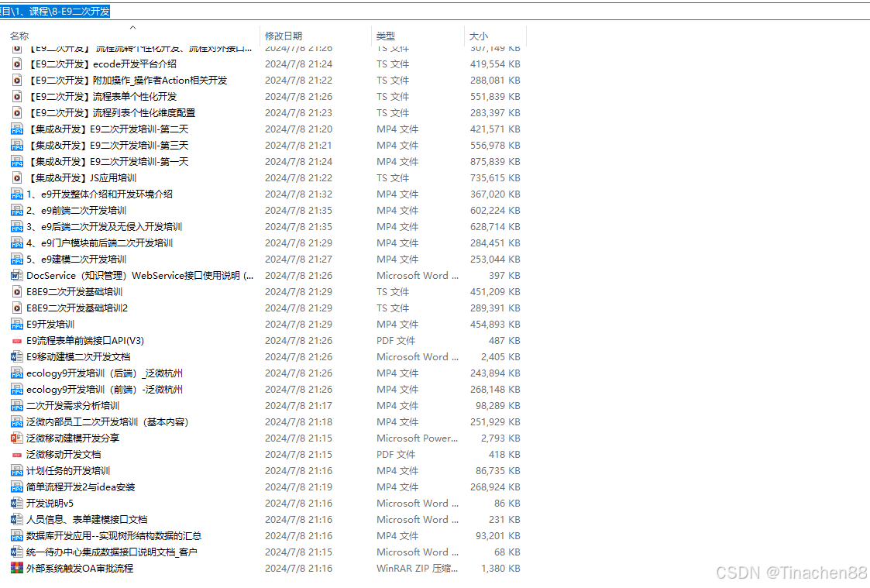
Task: Select file 人员信息、表单建模接口文档
Action: point(87,520)
